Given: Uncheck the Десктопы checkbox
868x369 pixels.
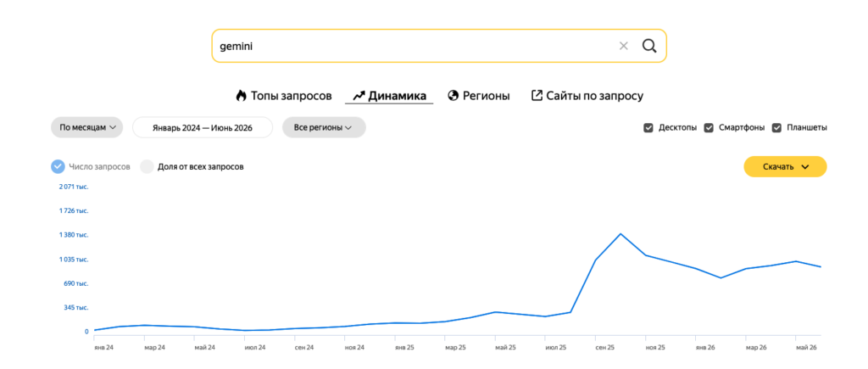Looking at the screenshot, I should click(x=648, y=128).
